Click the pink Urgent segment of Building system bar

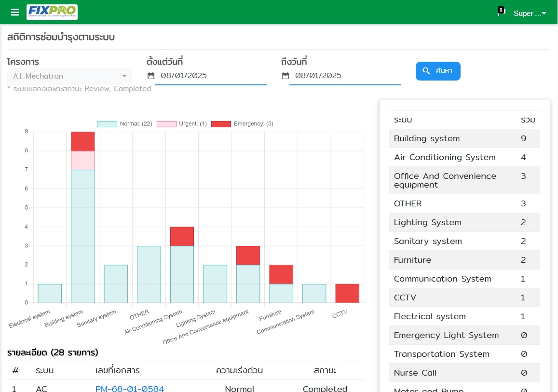click(x=83, y=161)
